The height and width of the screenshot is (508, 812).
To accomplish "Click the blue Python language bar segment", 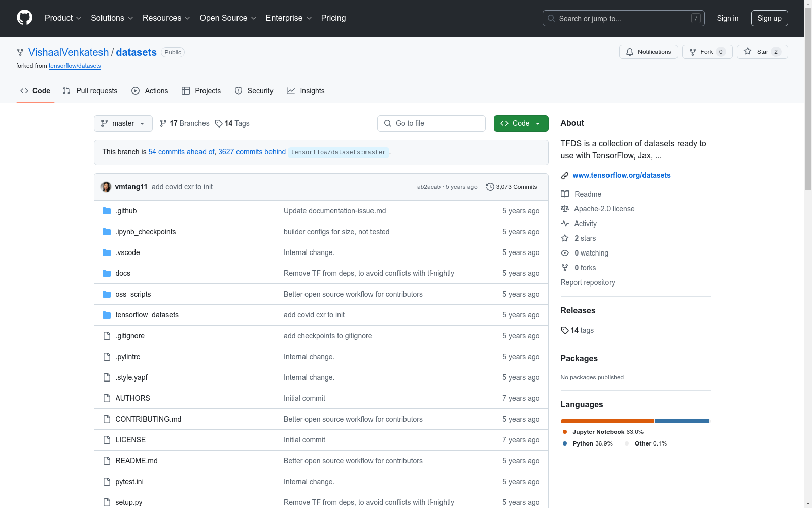I will [682, 421].
